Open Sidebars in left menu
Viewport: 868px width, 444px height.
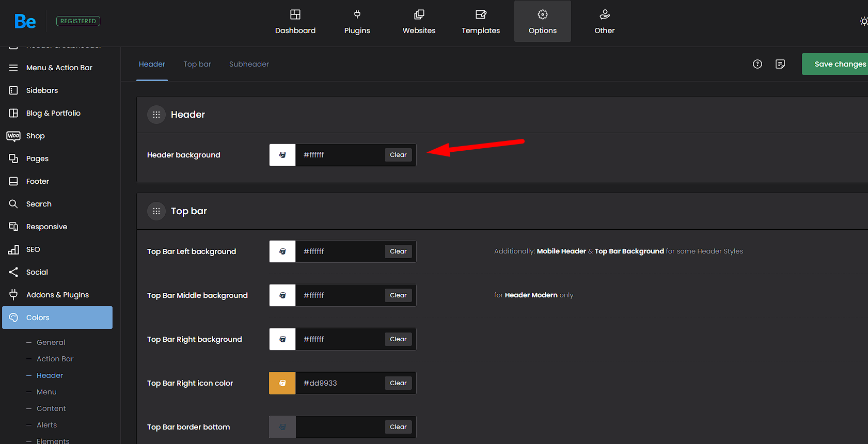tap(57, 90)
